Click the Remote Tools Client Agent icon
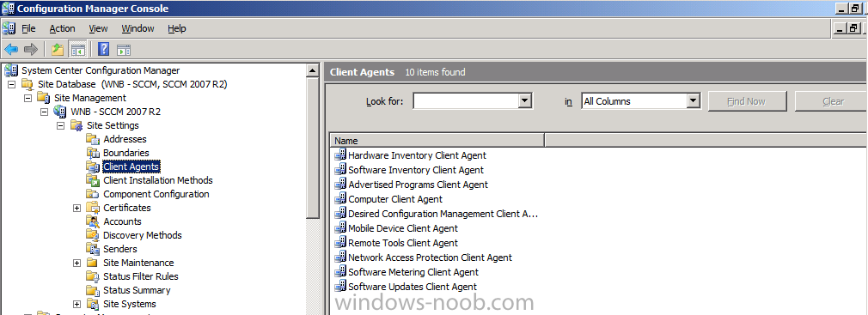 [x=339, y=243]
